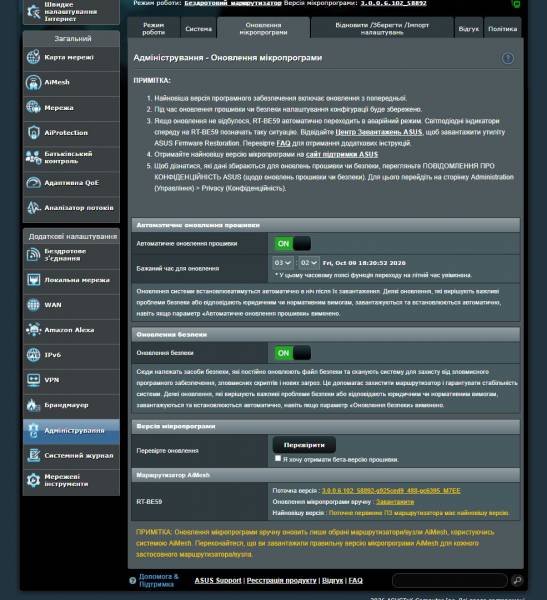Viewport: 547px width, 600px height.
Task: Click the RT-BE59 router name text
Action: [149, 502]
